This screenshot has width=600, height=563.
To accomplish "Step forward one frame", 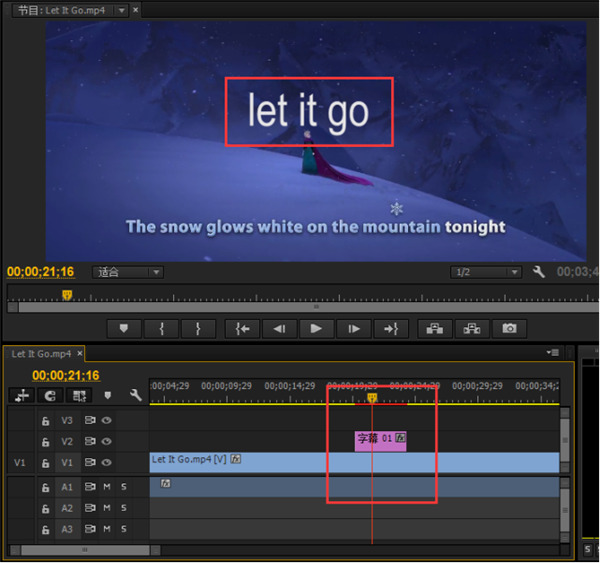I will [x=354, y=328].
